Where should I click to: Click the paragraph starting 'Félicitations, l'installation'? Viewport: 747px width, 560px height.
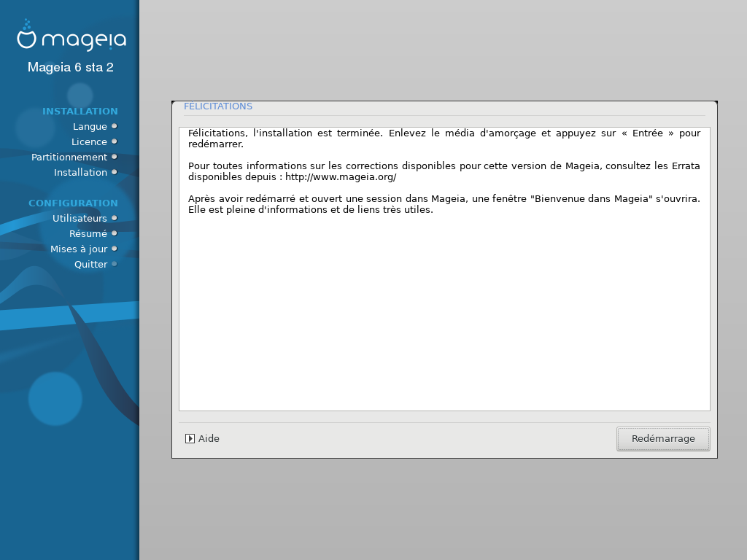tap(444, 139)
